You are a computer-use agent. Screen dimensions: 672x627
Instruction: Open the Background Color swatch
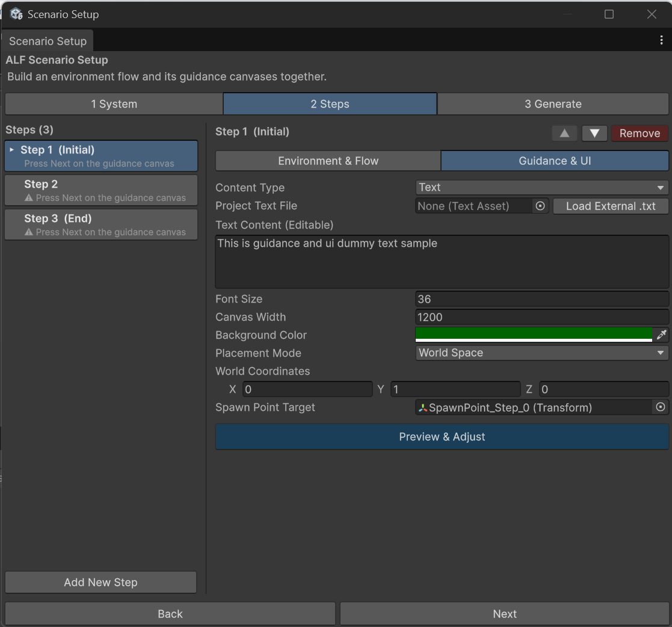pos(534,335)
